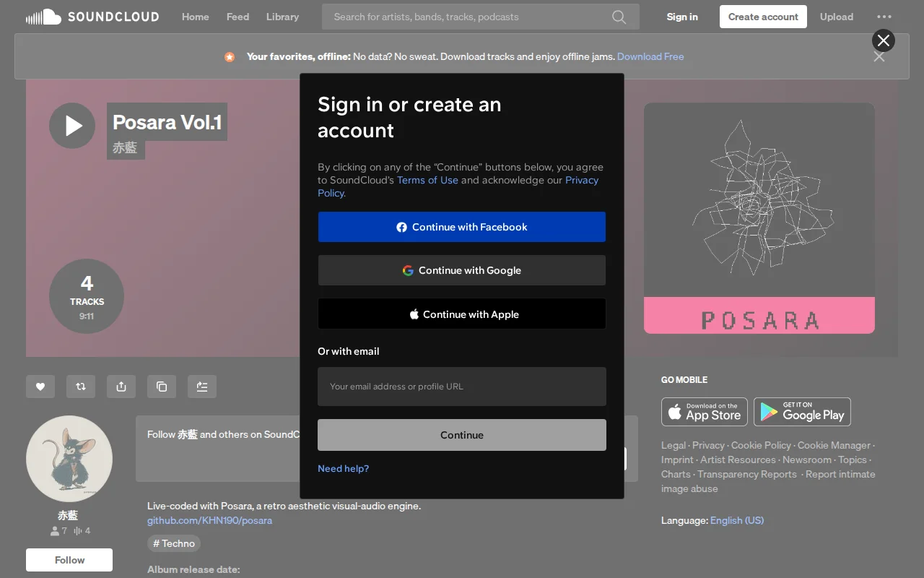Get it on Google Play badge

802,412
